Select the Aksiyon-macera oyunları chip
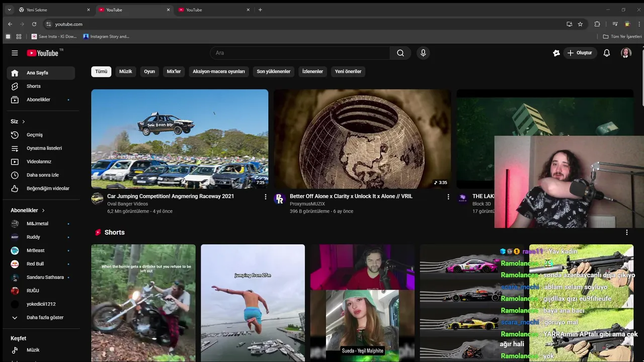Image resolution: width=644 pixels, height=362 pixels. click(219, 71)
